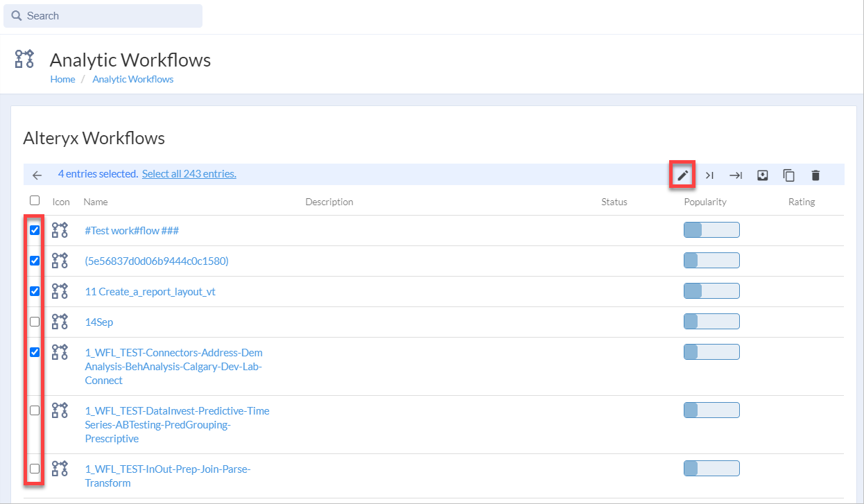Viewport: 864px width, 504px height.
Task: Click into the Search field
Action: tap(103, 16)
